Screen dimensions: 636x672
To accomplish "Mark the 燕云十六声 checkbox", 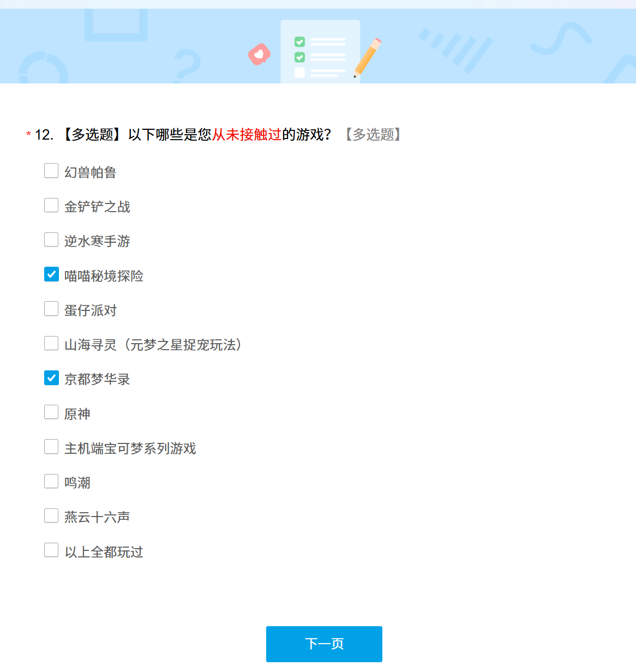I will click(51, 515).
